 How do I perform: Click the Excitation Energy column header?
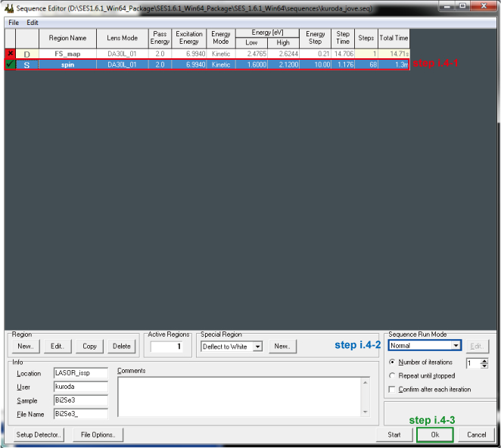pos(189,39)
